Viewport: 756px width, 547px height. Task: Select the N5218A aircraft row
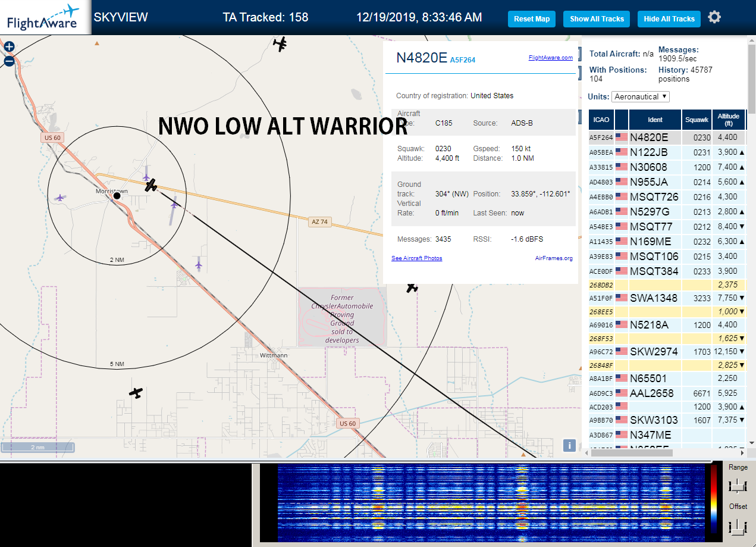pos(667,325)
